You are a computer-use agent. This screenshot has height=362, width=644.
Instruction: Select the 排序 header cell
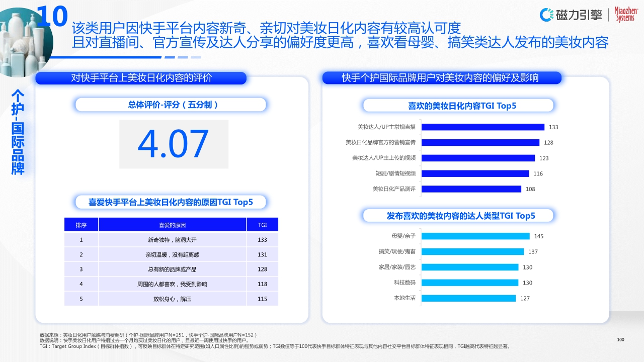[x=81, y=224]
